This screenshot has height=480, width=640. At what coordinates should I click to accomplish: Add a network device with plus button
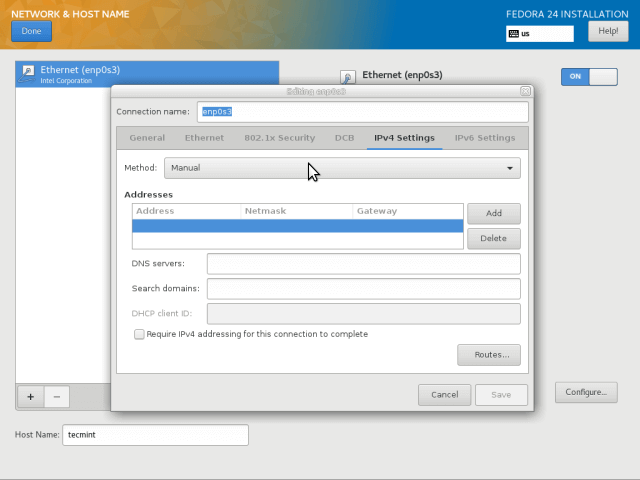coord(31,397)
